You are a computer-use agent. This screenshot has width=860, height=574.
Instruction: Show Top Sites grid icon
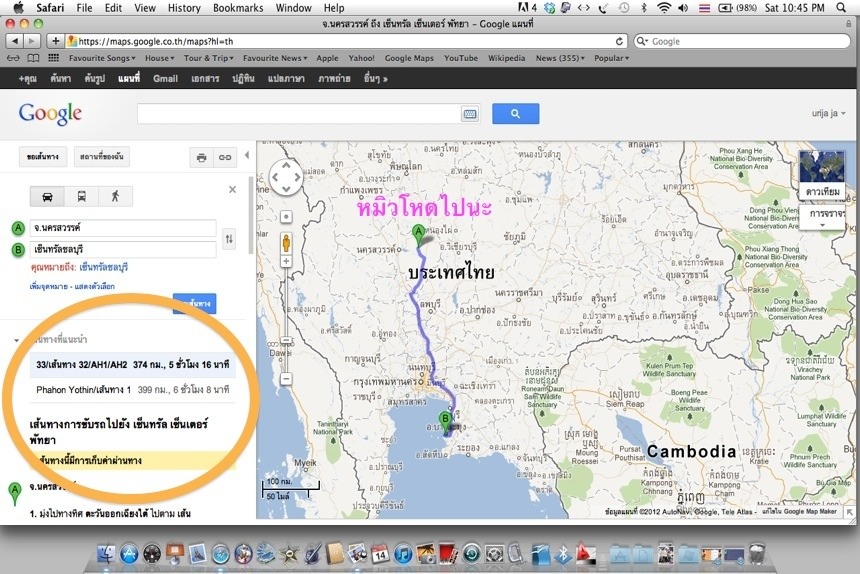coord(54,58)
